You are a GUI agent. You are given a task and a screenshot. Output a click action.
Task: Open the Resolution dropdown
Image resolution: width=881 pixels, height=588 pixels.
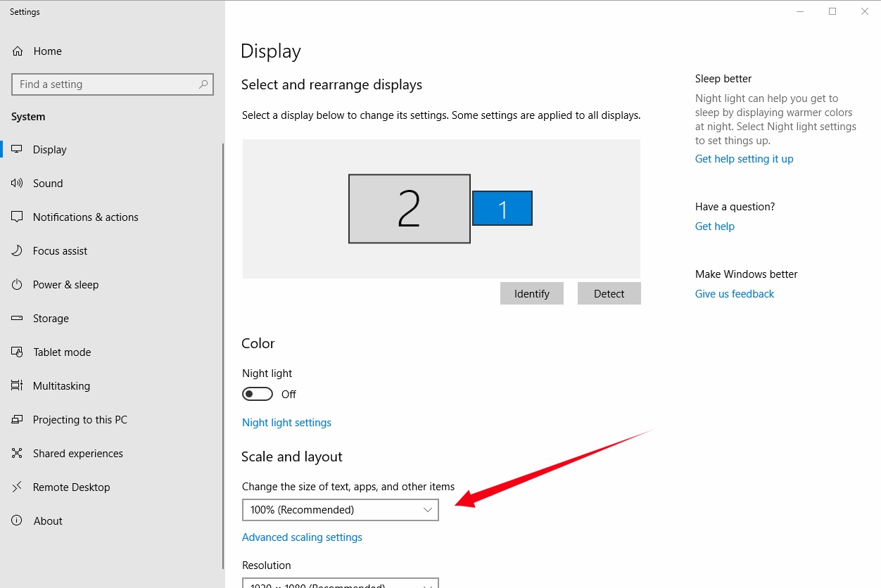[341, 583]
